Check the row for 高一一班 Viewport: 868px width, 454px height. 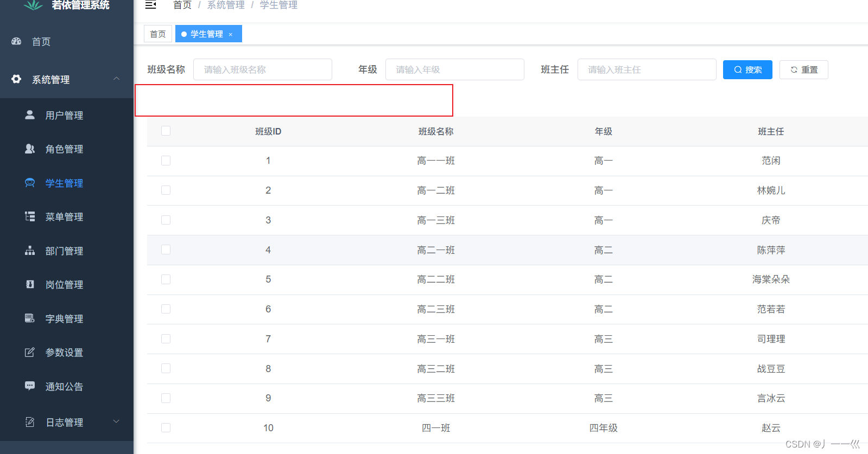166,161
